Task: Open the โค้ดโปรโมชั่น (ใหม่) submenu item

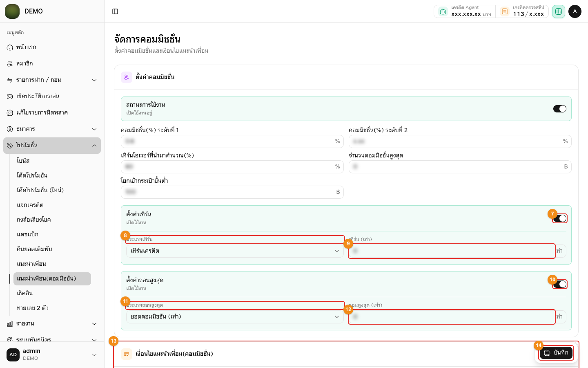Action: (52, 190)
